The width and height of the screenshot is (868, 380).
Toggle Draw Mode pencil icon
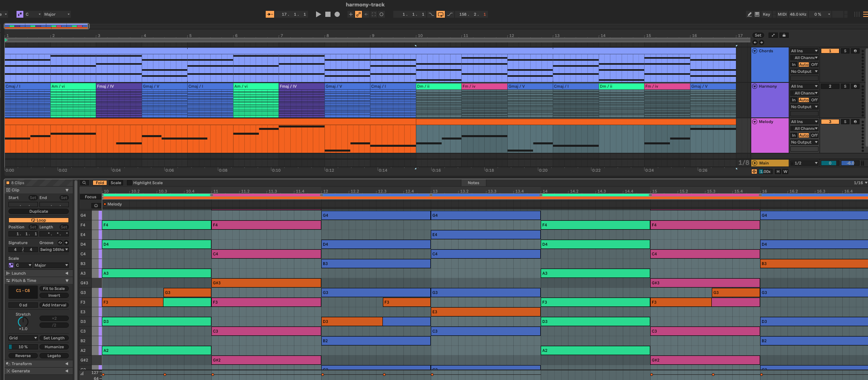pos(749,14)
